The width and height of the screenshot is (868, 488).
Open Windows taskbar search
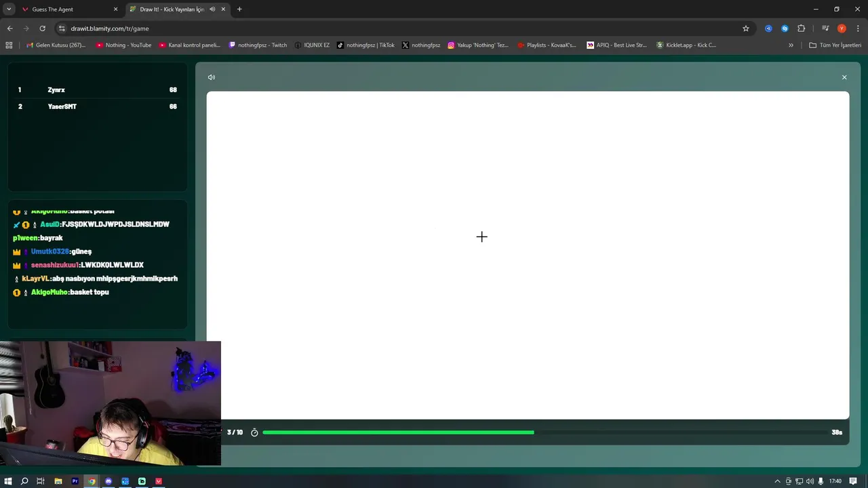click(x=24, y=481)
